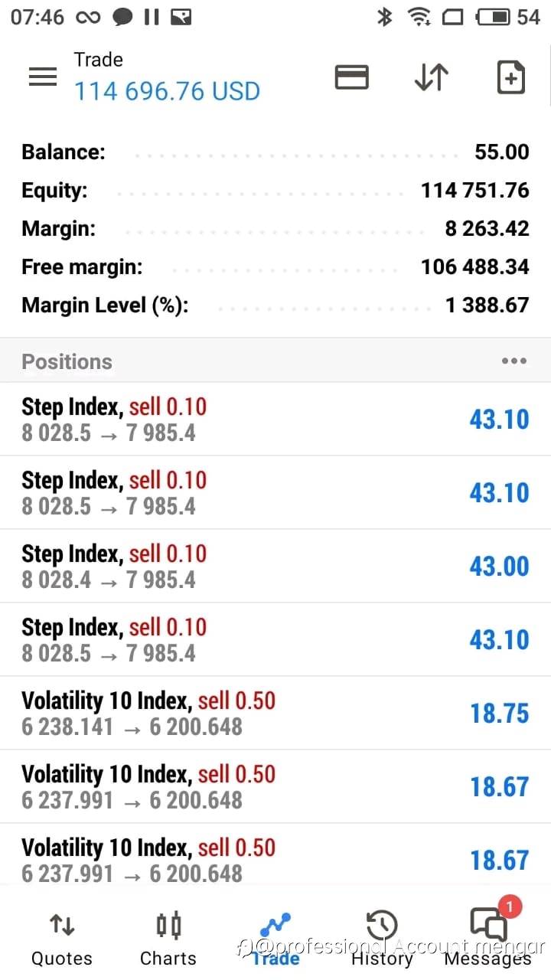Image resolution: width=551 pixels, height=980 pixels.
Task: Tap the sort arrows icon
Action: (431, 77)
